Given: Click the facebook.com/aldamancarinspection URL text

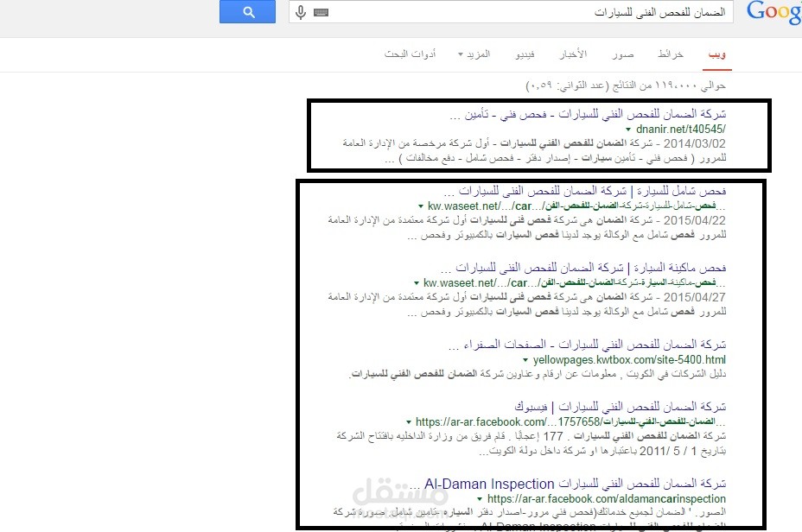Looking at the screenshot, I should [606, 499].
